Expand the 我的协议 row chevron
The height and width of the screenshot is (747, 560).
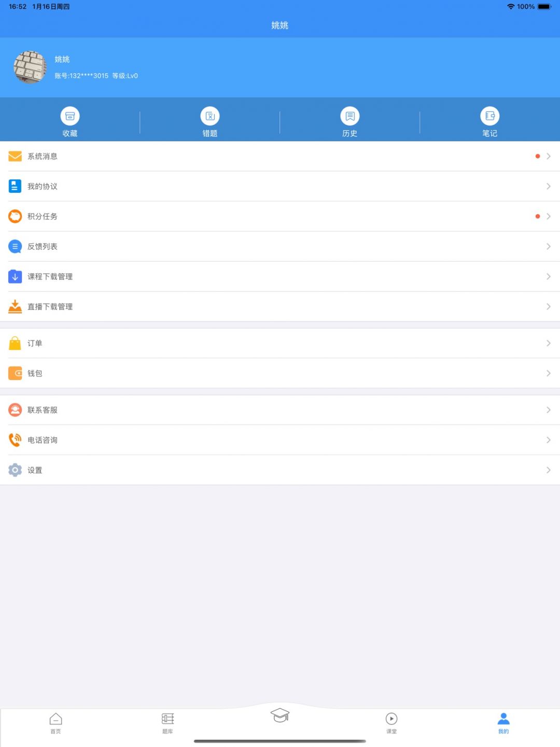click(549, 186)
